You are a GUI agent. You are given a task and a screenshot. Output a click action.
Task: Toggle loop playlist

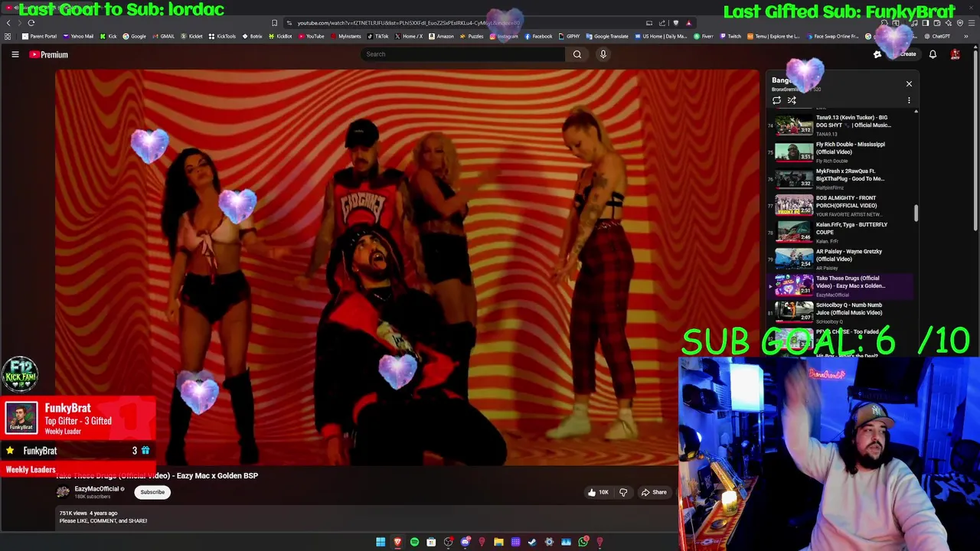[776, 100]
